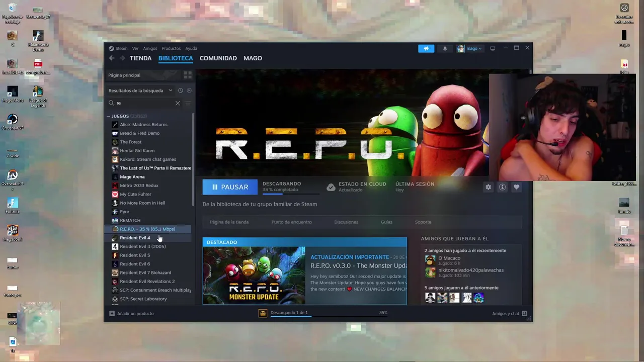
Task: Open Fortnite desktop shortcut
Action: coord(13,205)
